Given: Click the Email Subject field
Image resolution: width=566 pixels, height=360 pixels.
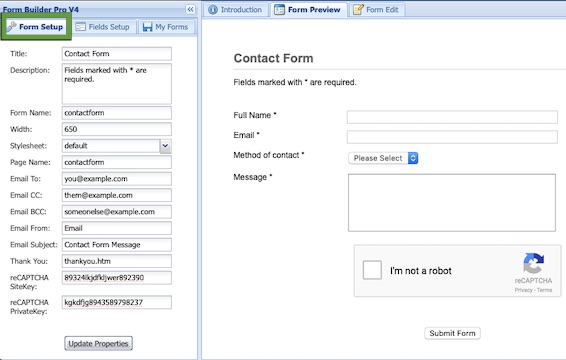Looking at the screenshot, I should (117, 245).
